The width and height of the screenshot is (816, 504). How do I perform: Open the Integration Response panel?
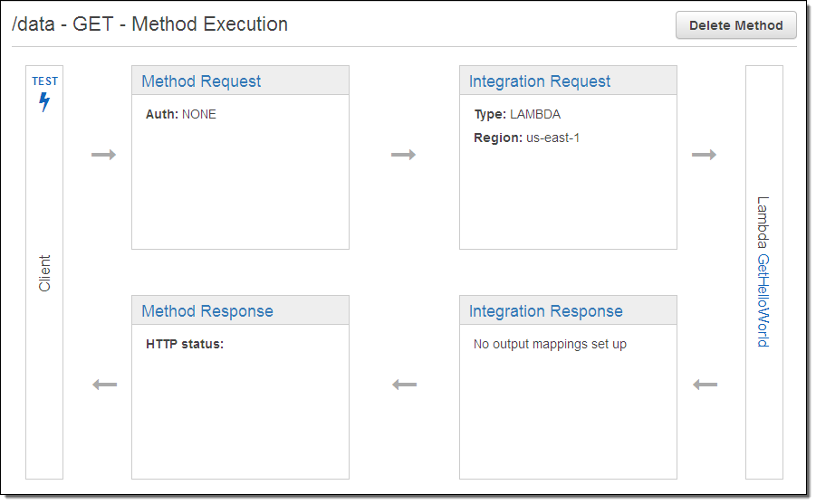[x=546, y=311]
